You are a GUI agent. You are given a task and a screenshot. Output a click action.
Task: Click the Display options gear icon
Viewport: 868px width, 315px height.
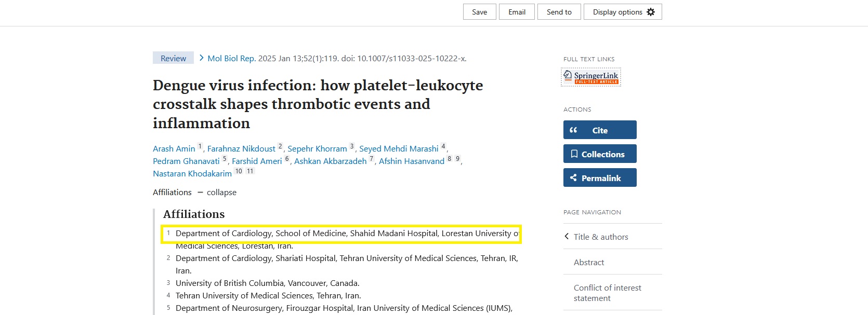pyautogui.click(x=651, y=12)
